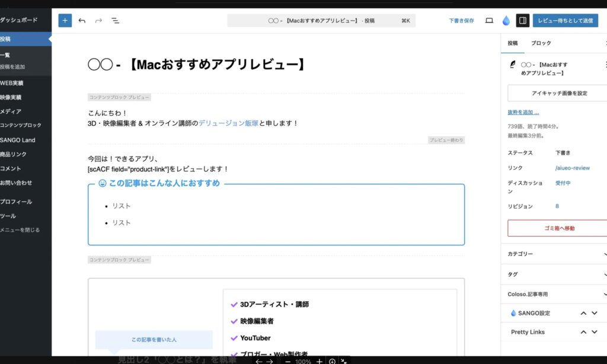Move SANGO設定 panel down with arrow

(595, 313)
